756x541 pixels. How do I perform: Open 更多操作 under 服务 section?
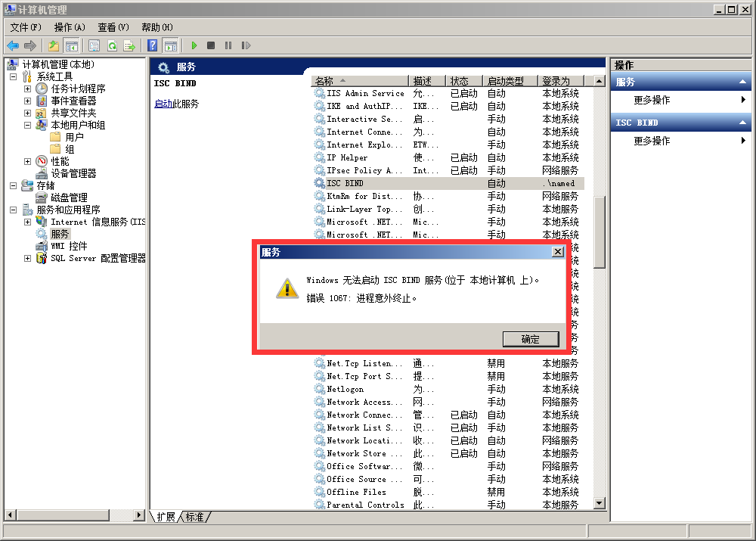(x=652, y=100)
